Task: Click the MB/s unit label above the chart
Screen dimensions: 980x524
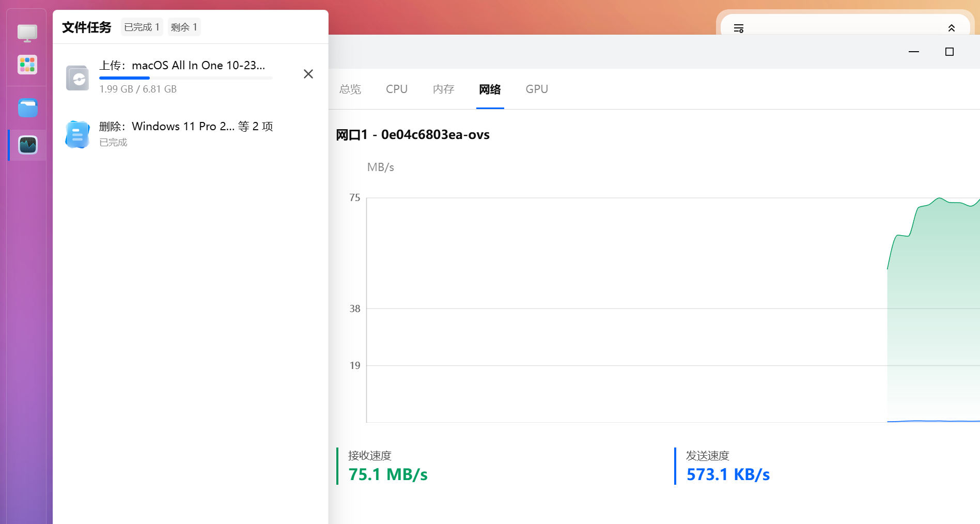Action: 381,167
